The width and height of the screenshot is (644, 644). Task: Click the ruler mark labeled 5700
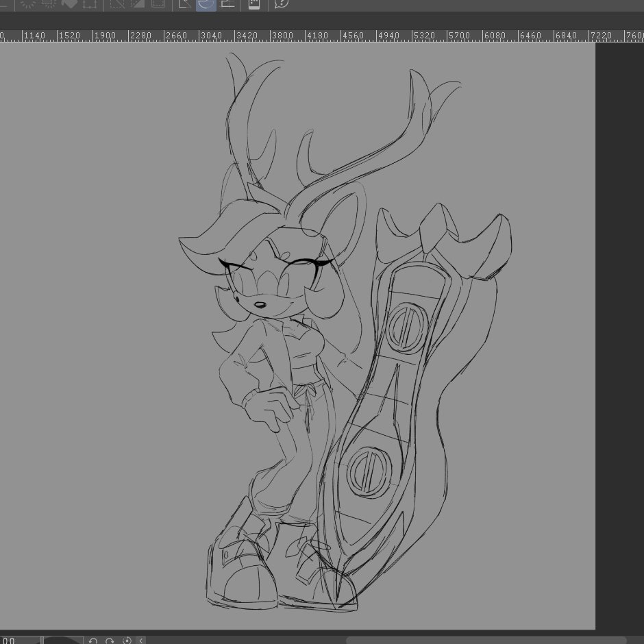point(459,36)
